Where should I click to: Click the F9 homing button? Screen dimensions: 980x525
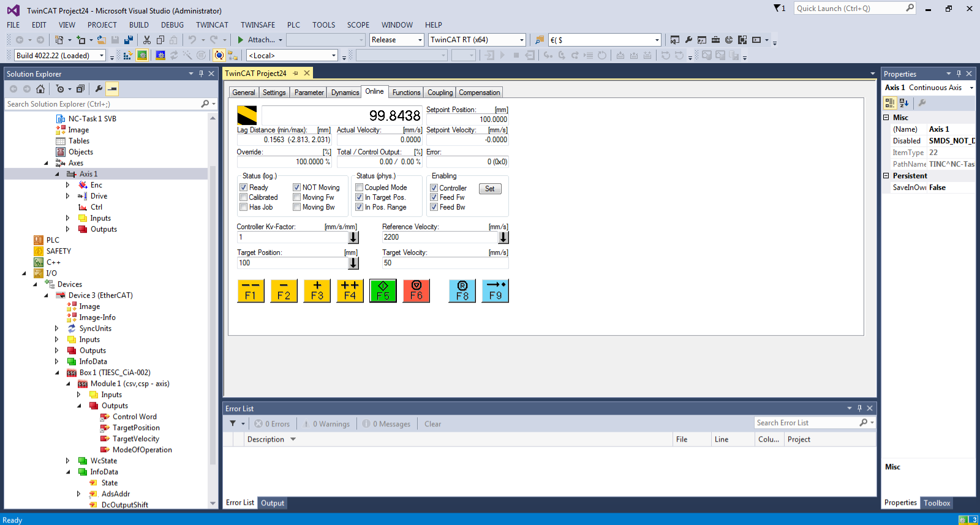(x=496, y=291)
